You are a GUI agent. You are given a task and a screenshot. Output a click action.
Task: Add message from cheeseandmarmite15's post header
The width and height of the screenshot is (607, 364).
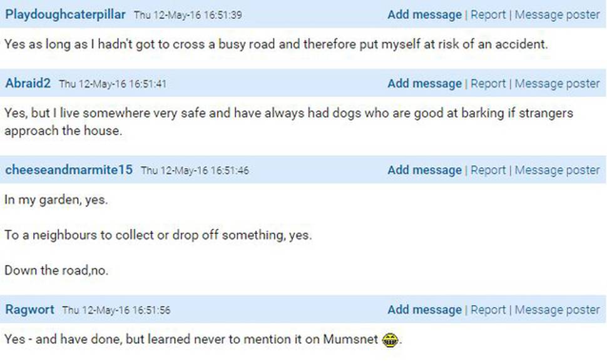tap(425, 170)
